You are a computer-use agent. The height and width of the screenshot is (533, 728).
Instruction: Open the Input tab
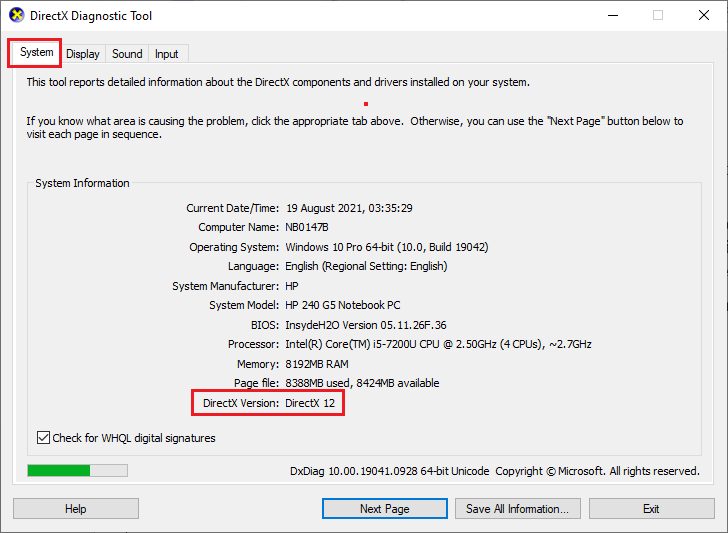pyautogui.click(x=166, y=54)
